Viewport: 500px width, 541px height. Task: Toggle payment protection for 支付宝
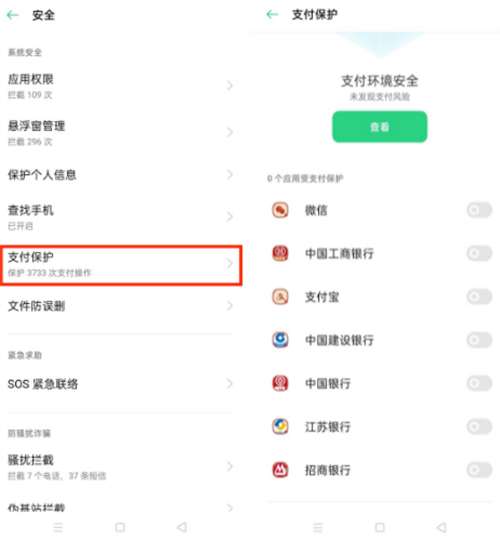coord(479,297)
